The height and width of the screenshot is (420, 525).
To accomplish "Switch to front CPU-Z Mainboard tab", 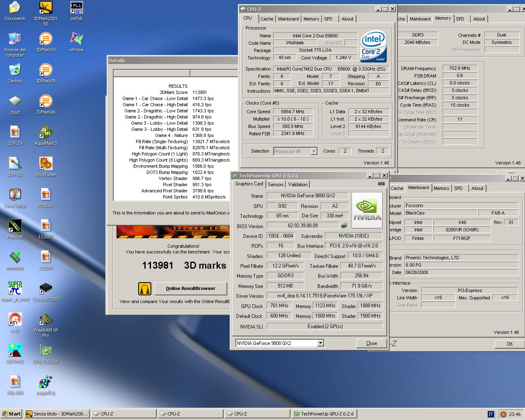I will point(288,19).
